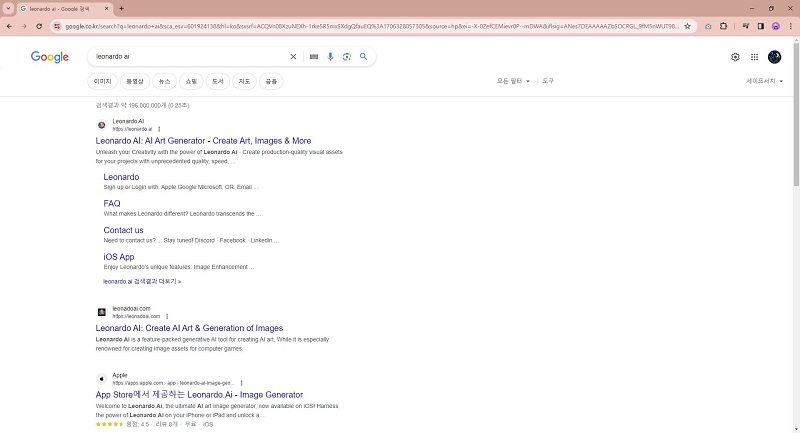Click the browser forward arrow
This screenshot has height=433, width=800.
click(x=24, y=26)
